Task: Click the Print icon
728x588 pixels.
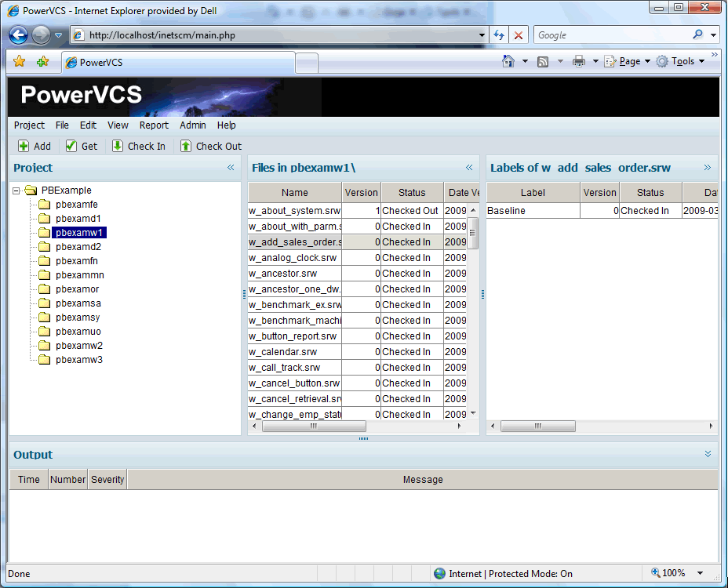Action: pos(578,61)
